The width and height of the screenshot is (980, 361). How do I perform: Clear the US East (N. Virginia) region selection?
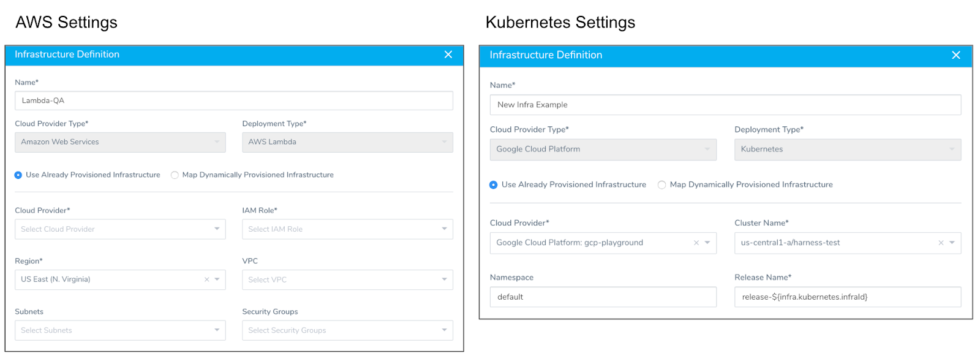(206, 279)
